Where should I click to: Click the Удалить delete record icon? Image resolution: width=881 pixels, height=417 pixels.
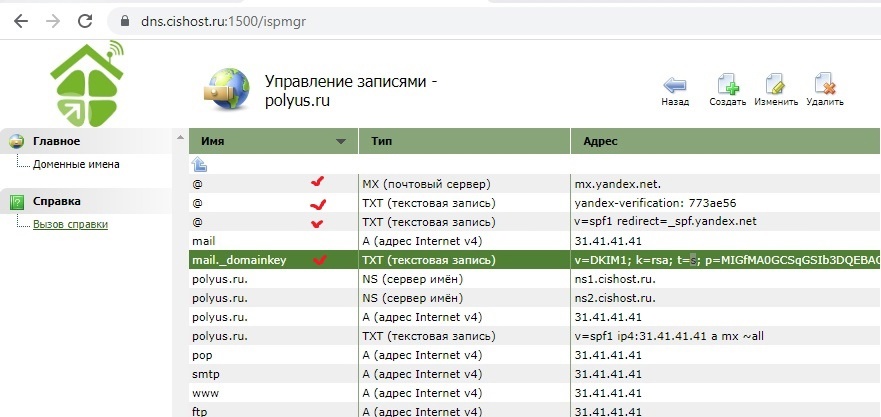point(824,84)
